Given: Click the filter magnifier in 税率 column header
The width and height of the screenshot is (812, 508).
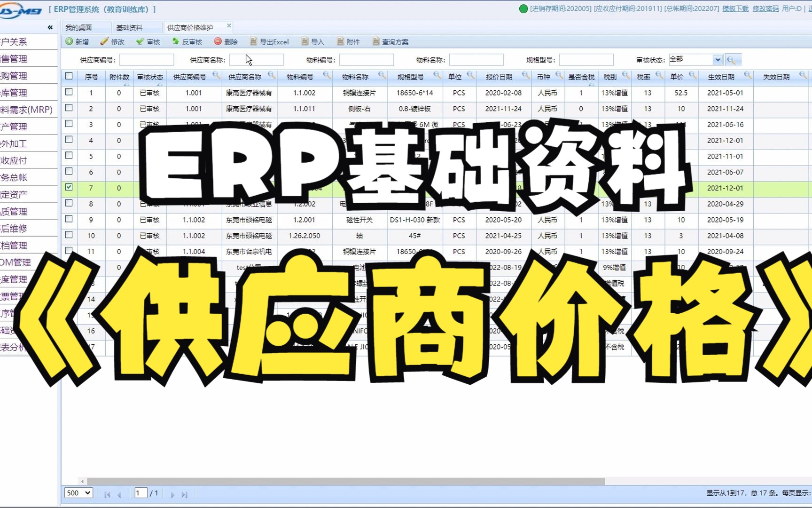Looking at the screenshot, I should [659, 75].
